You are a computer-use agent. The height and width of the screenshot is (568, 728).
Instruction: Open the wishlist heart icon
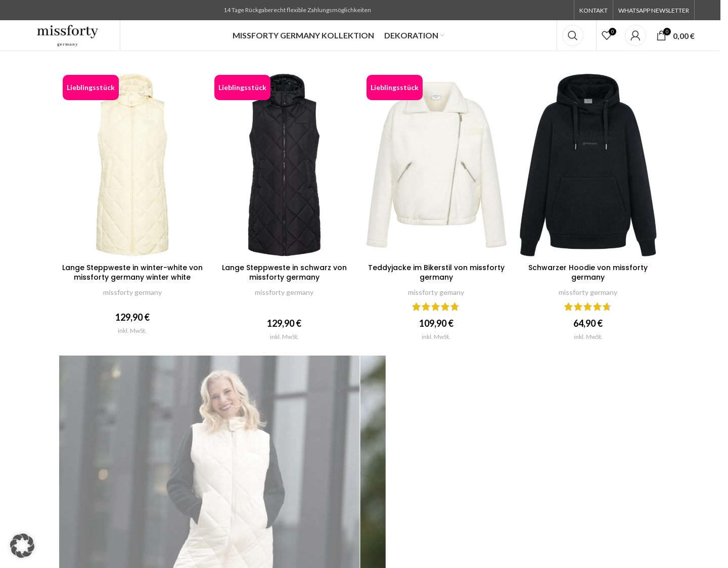pyautogui.click(x=607, y=35)
